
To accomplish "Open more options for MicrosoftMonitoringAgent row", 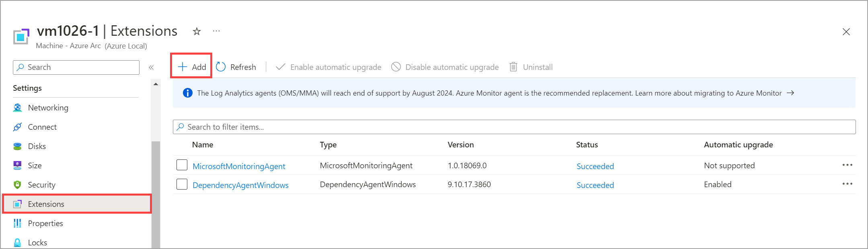I will point(847,165).
